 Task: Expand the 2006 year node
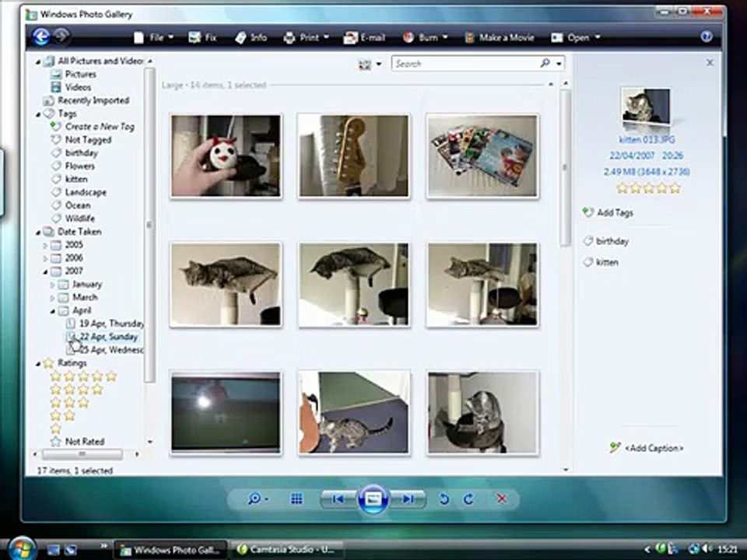click(45, 258)
